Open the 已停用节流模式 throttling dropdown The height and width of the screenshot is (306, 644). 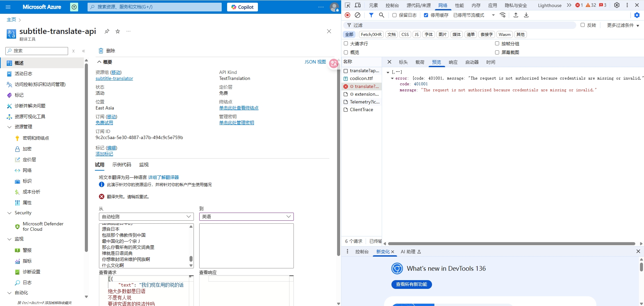pos(474,15)
